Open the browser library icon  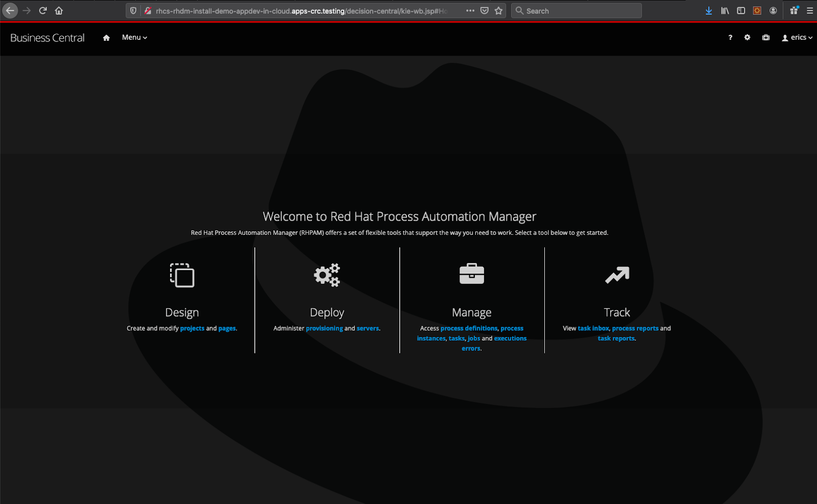point(725,11)
